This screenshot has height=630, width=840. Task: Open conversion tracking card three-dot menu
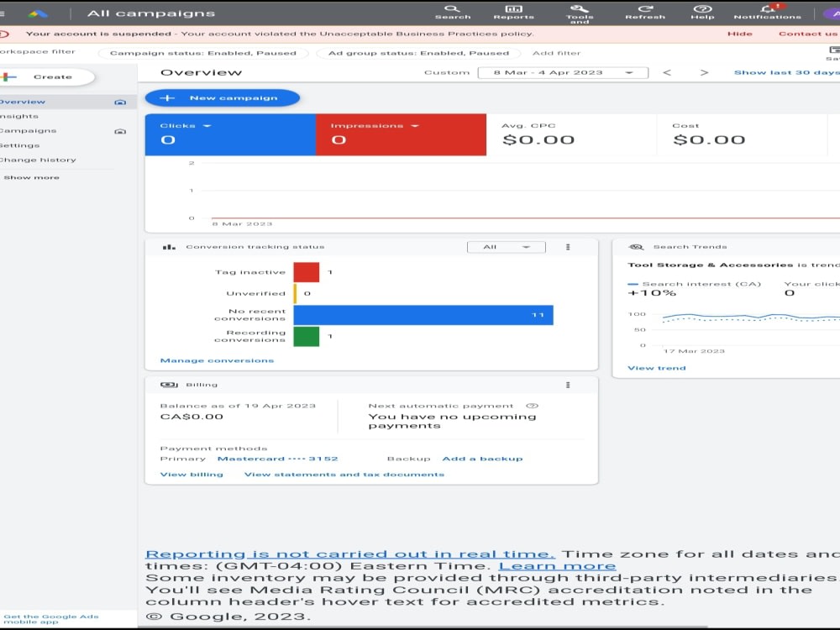click(x=568, y=247)
